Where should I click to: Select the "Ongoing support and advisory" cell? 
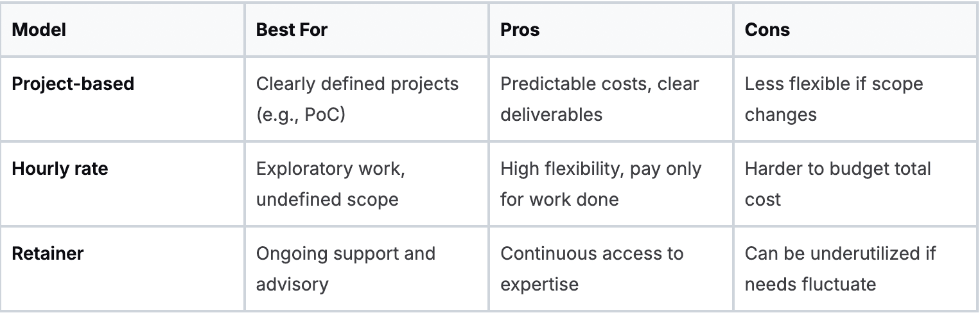tap(346, 268)
